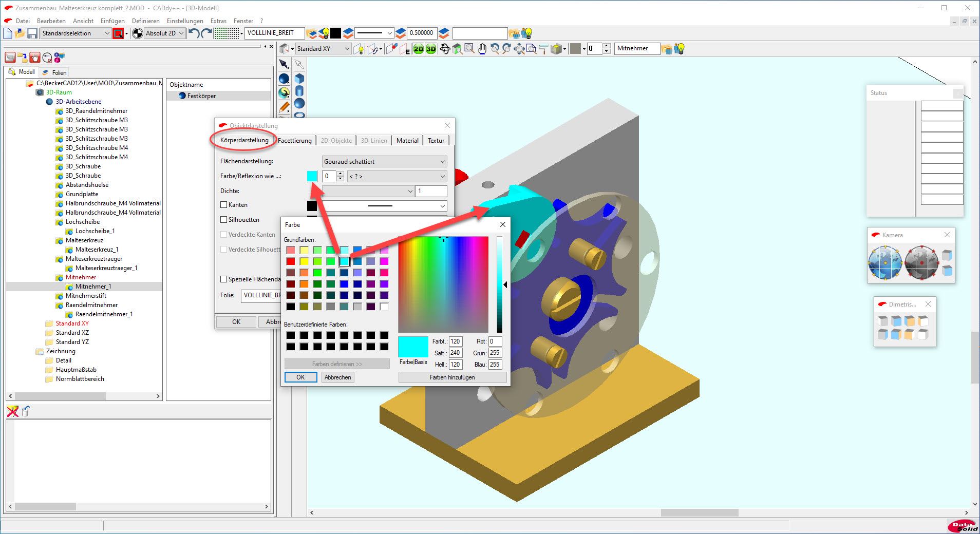Close the Farbe dialog
This screenshot has width=980, height=534.
tap(503, 224)
